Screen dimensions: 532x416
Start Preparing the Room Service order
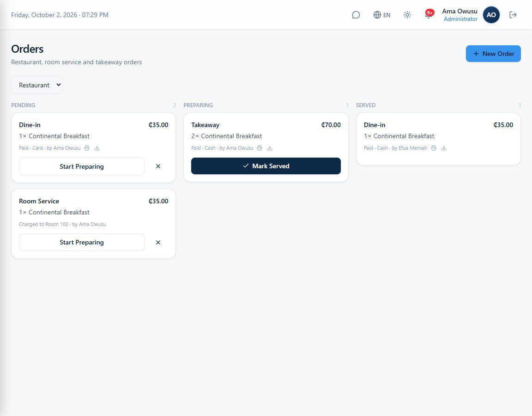82,242
